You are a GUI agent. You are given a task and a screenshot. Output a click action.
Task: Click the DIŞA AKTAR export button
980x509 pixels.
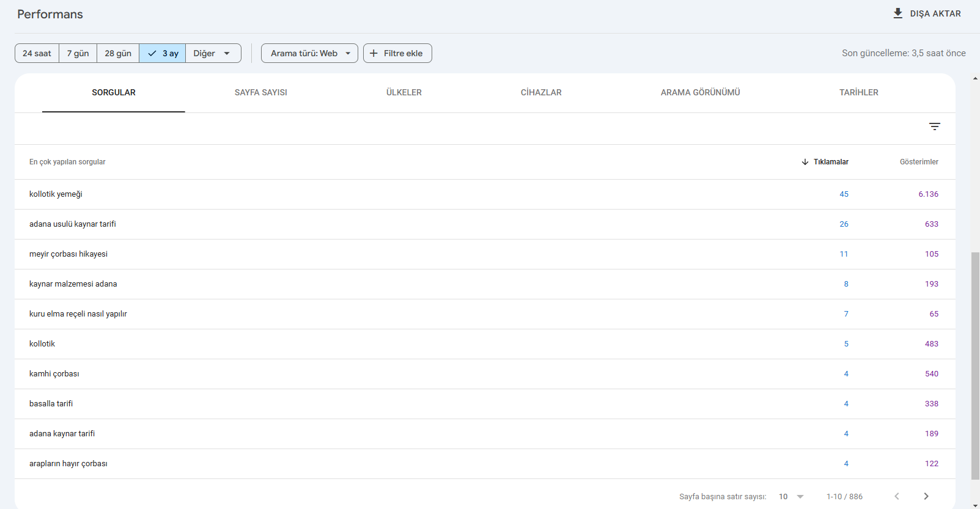tap(927, 13)
